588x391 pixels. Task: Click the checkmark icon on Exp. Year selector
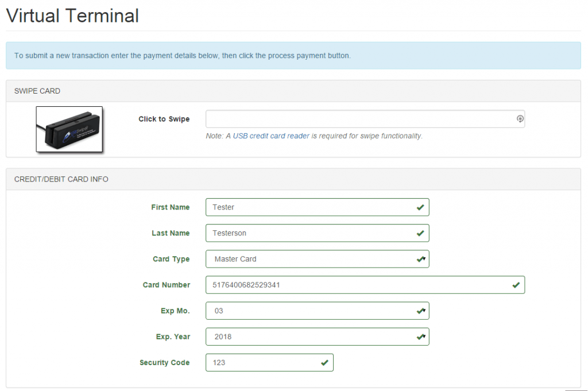pos(419,336)
